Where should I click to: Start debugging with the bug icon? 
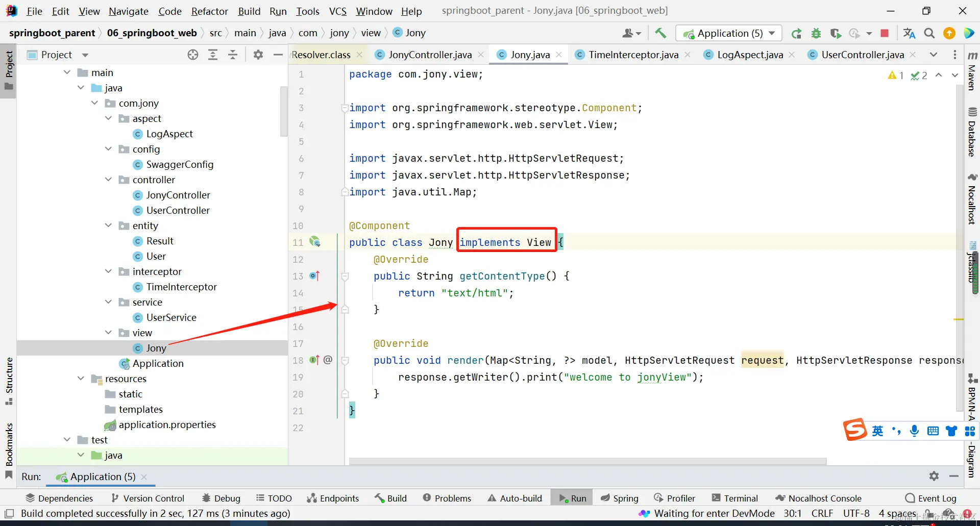[x=816, y=33]
